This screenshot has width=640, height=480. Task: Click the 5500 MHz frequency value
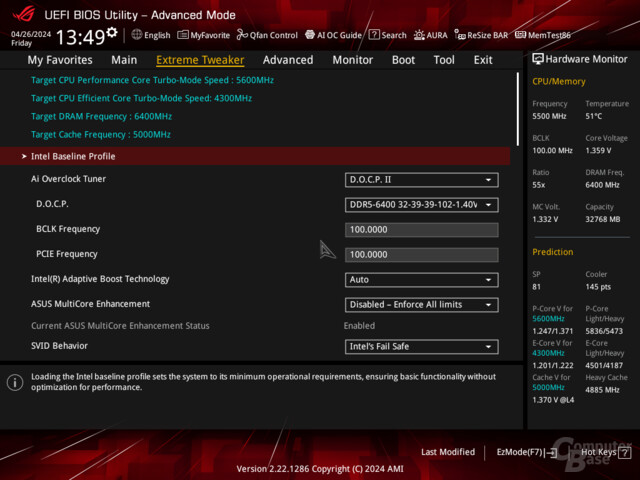click(x=549, y=116)
